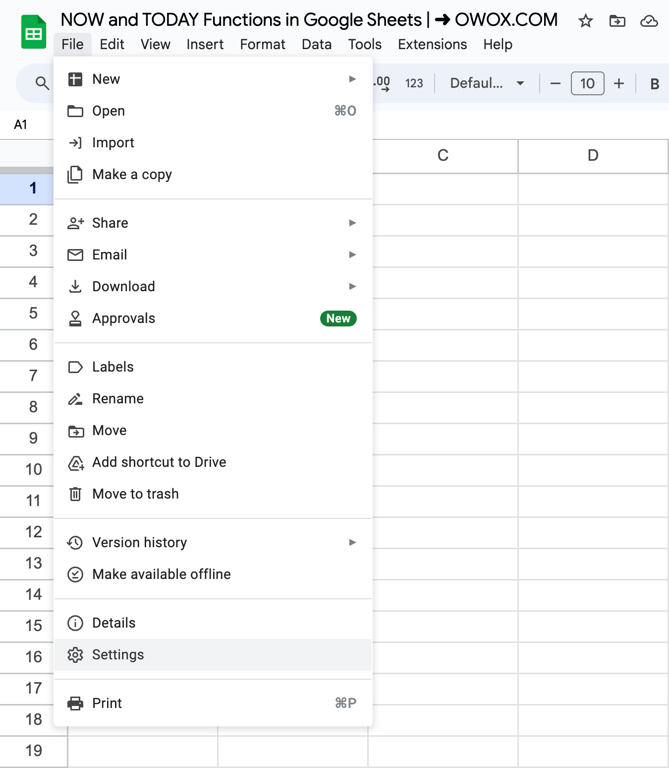Choose Approvals from the menu
The height and width of the screenshot is (768, 669).
(x=213, y=318)
